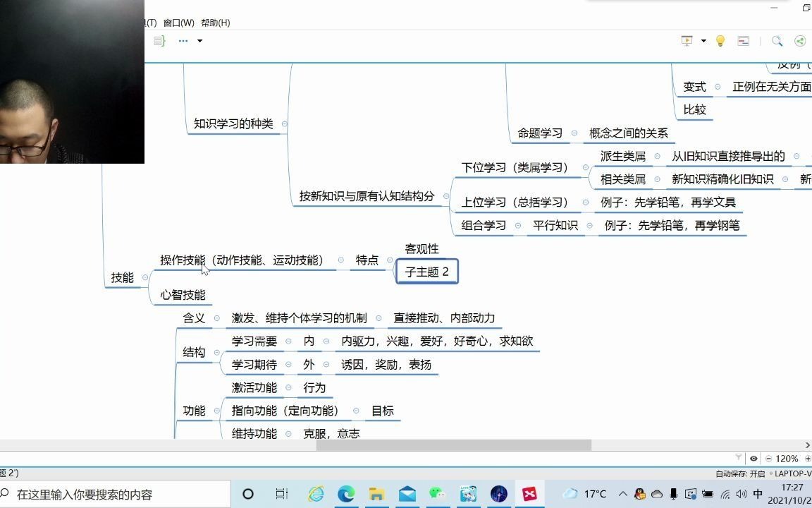Toggle the eye visibility icon near zoom controls
This screenshot has height=508, width=812.
coord(753,459)
